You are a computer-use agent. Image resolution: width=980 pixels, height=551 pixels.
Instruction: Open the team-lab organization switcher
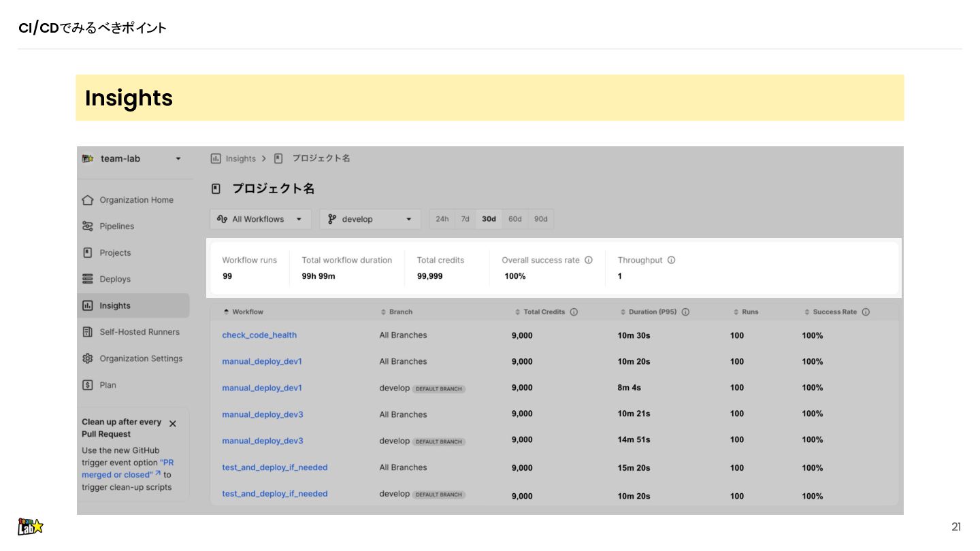coord(131,158)
